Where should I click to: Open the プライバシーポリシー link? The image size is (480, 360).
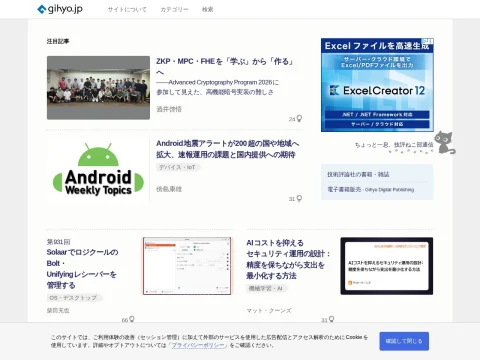click(198, 345)
